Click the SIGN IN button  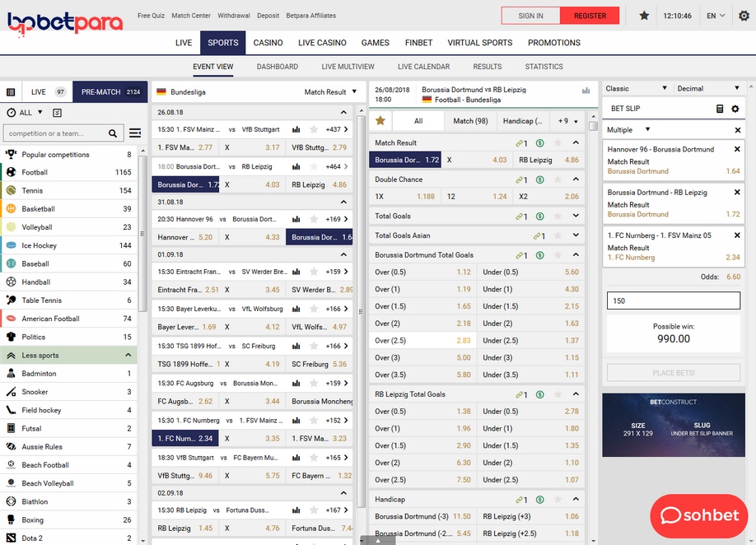pyautogui.click(x=531, y=16)
